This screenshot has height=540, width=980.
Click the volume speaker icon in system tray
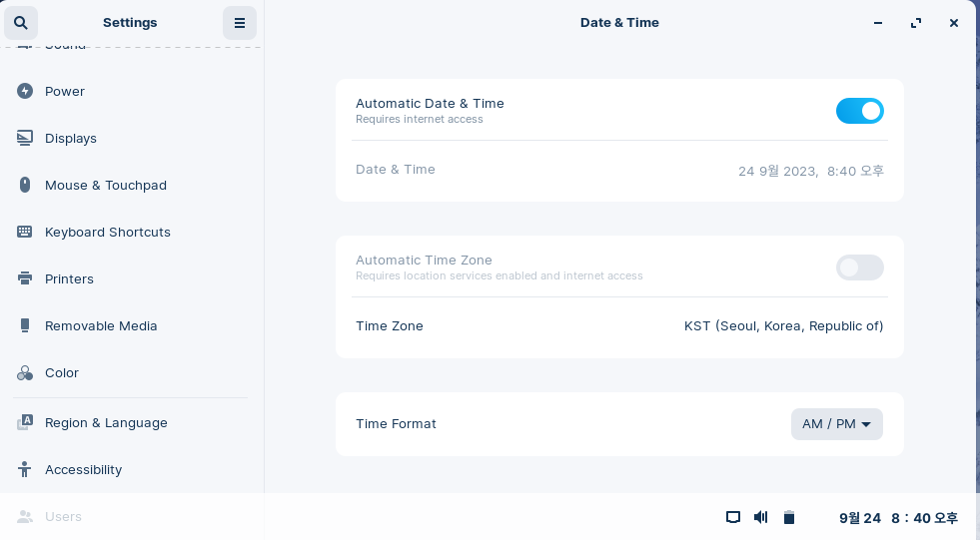(760, 517)
